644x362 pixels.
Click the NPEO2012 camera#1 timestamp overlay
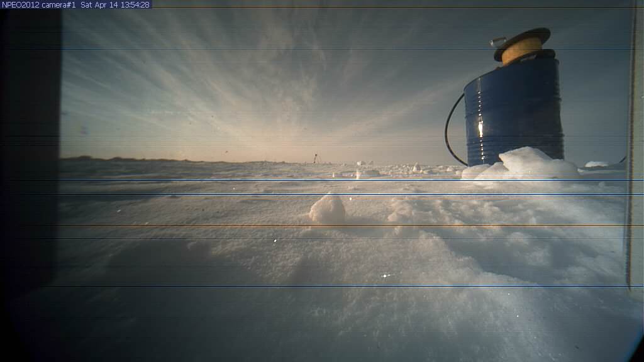point(75,4)
